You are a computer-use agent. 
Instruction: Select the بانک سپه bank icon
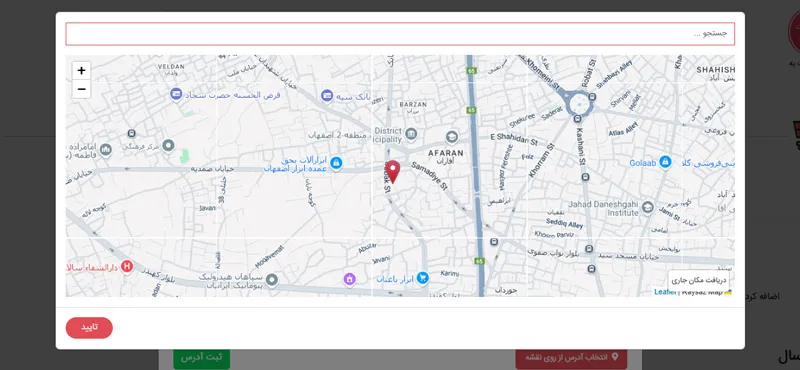click(327, 95)
